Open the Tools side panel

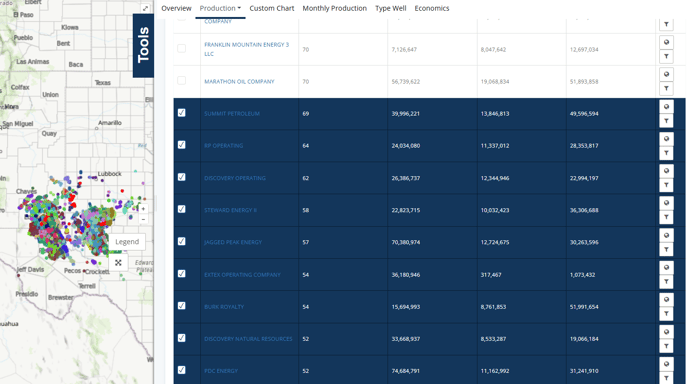point(143,45)
